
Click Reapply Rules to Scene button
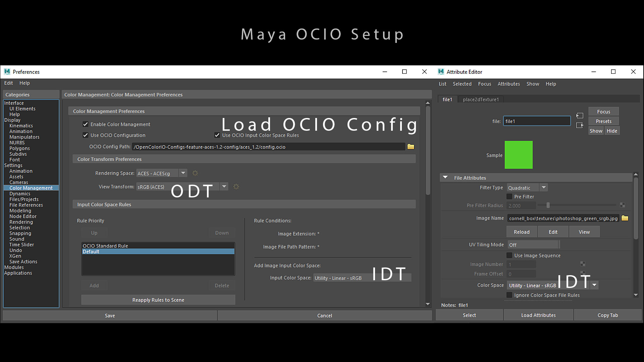click(x=158, y=300)
